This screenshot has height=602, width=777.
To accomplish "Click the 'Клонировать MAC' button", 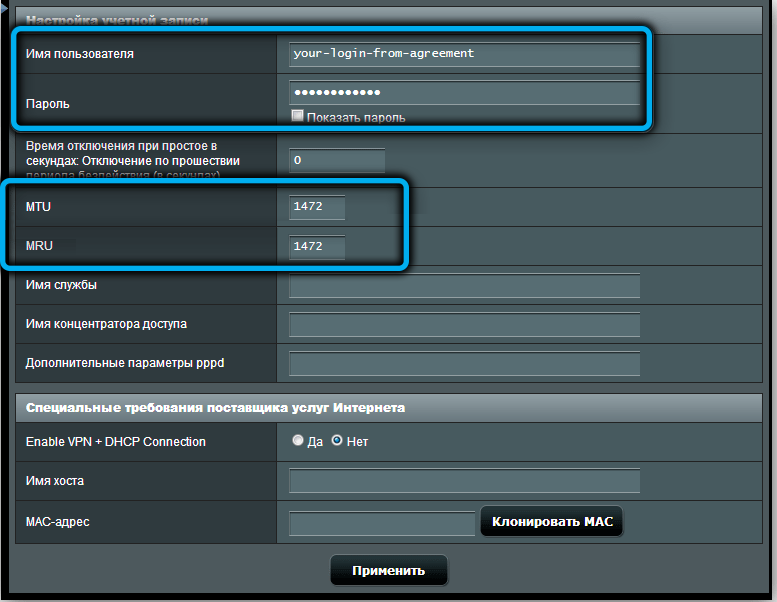I will pos(552,521).
